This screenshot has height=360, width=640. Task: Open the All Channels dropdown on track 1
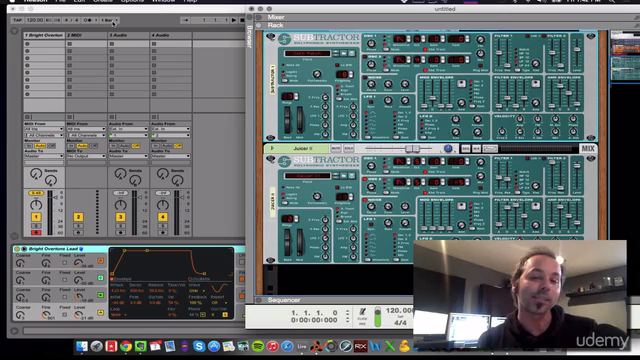point(44,135)
